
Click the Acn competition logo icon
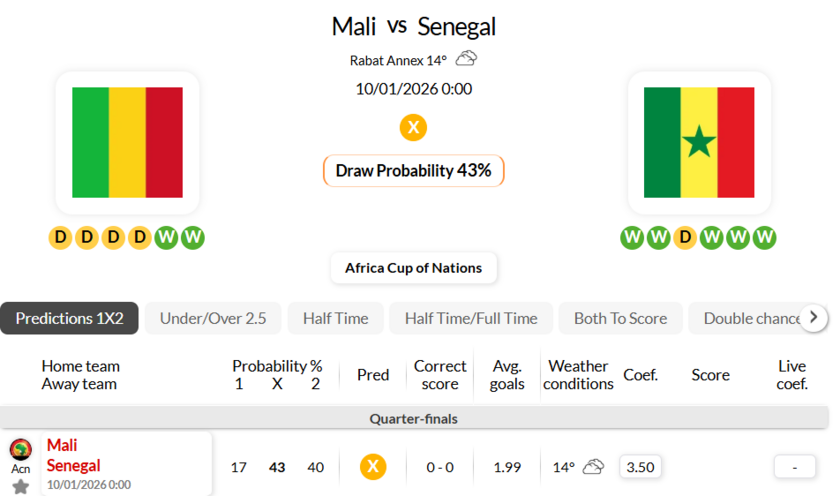coord(21,450)
